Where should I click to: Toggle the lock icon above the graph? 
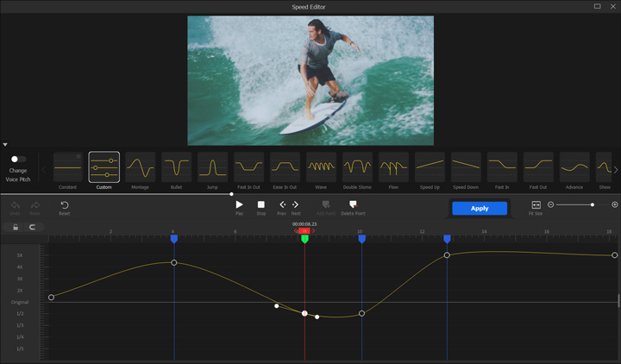(x=16, y=228)
